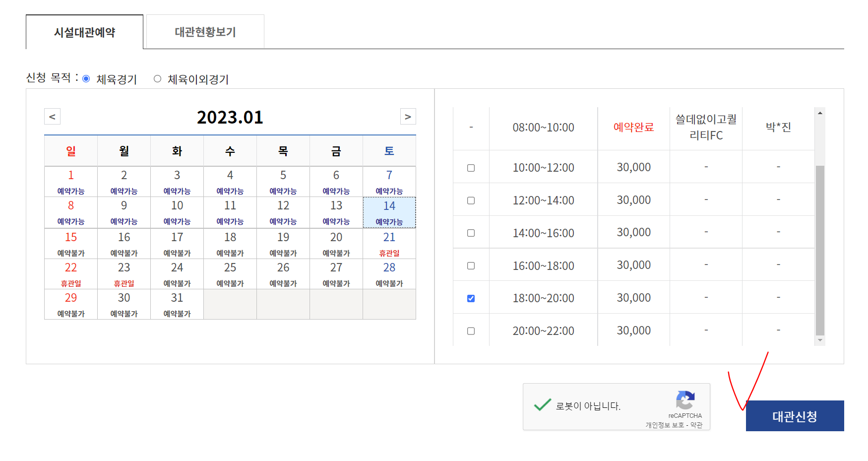This screenshot has height=461, width=868.
Task: Go to next month in calendar
Action: [x=408, y=117]
